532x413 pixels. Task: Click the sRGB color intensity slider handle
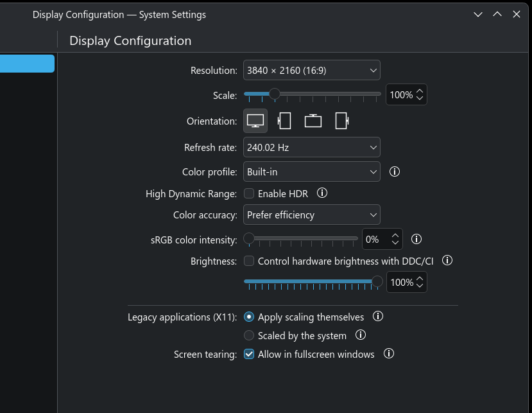(249, 238)
